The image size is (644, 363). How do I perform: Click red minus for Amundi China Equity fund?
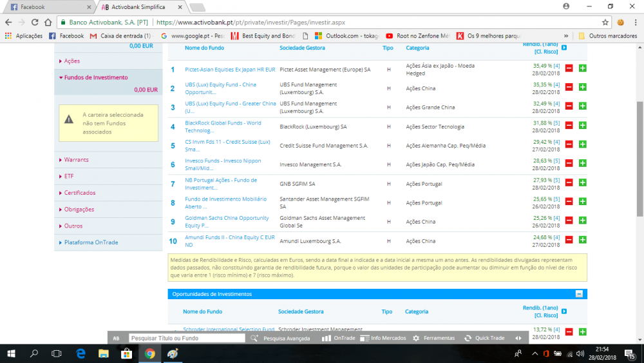(x=569, y=240)
